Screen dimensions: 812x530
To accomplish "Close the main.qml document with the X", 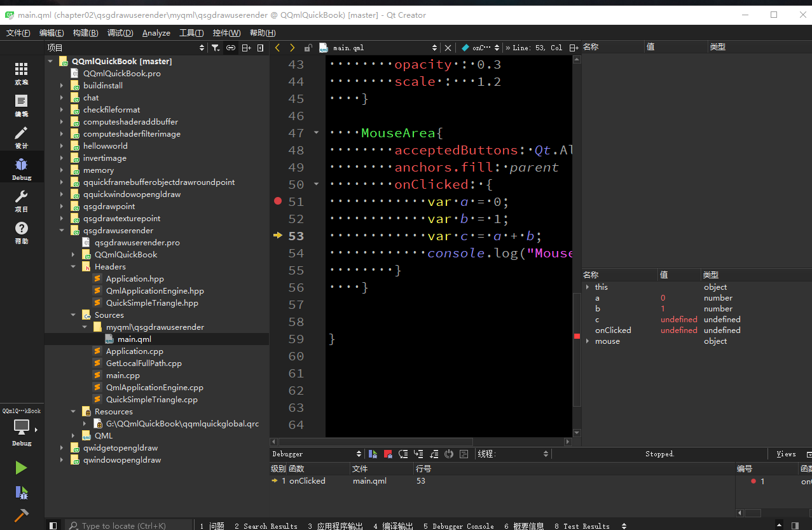I will pyautogui.click(x=448, y=48).
